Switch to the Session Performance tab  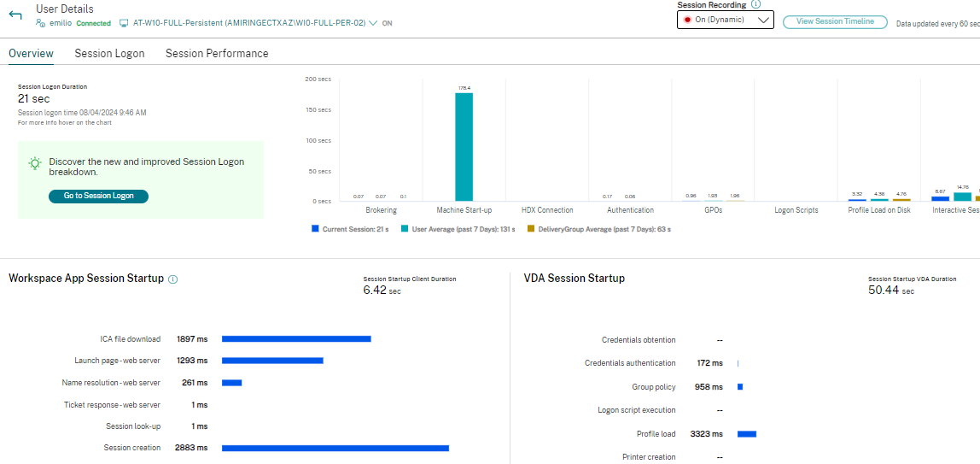point(217,53)
